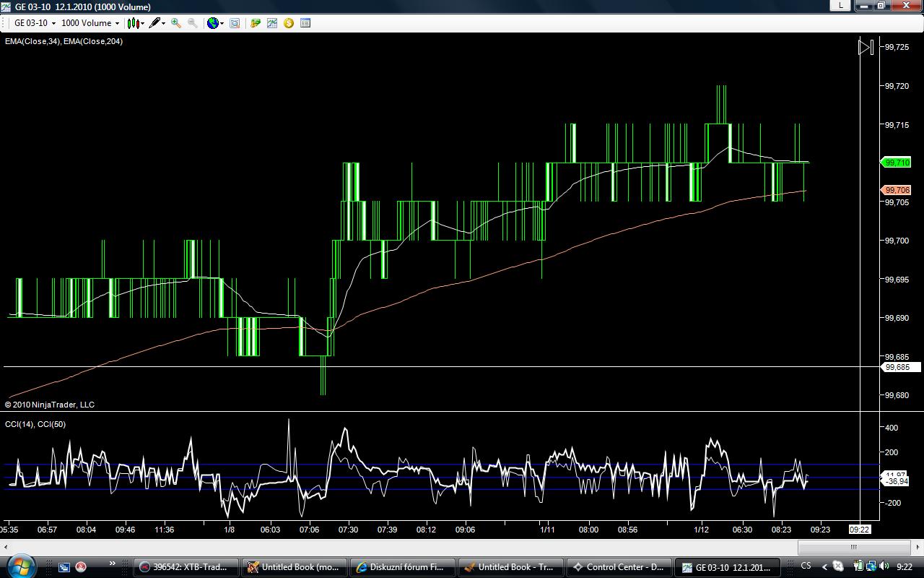Open the indicators chart icon
Screen dimensions: 924x578
[x=272, y=23]
